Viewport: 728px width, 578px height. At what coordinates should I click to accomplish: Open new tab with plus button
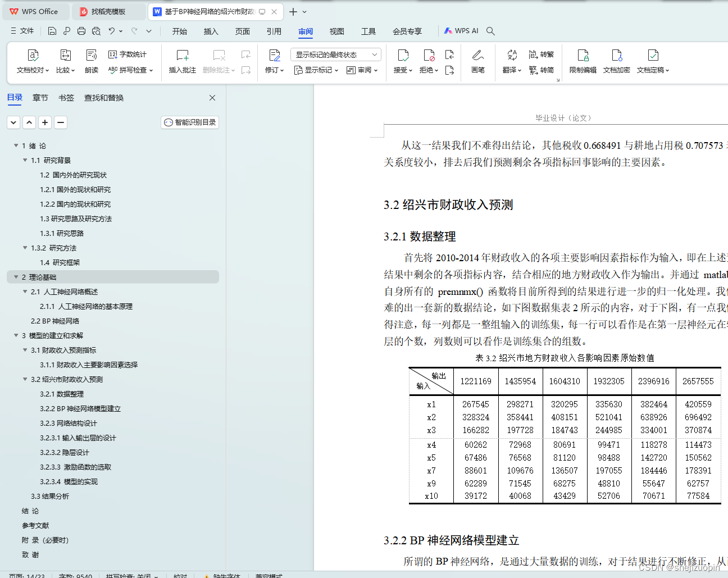[x=293, y=11]
